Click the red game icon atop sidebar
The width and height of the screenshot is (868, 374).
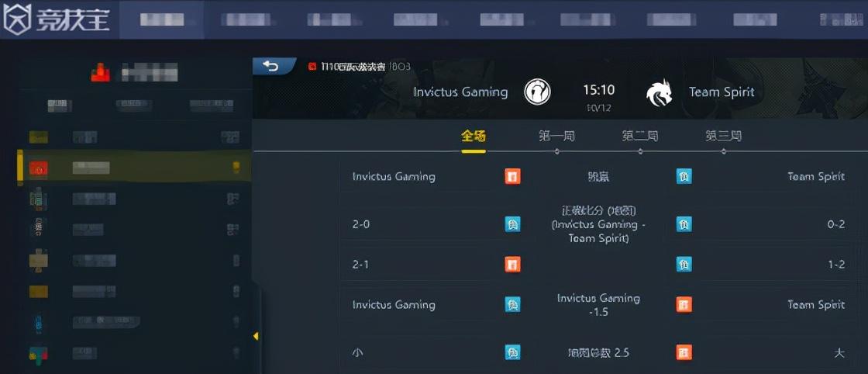[x=101, y=73]
